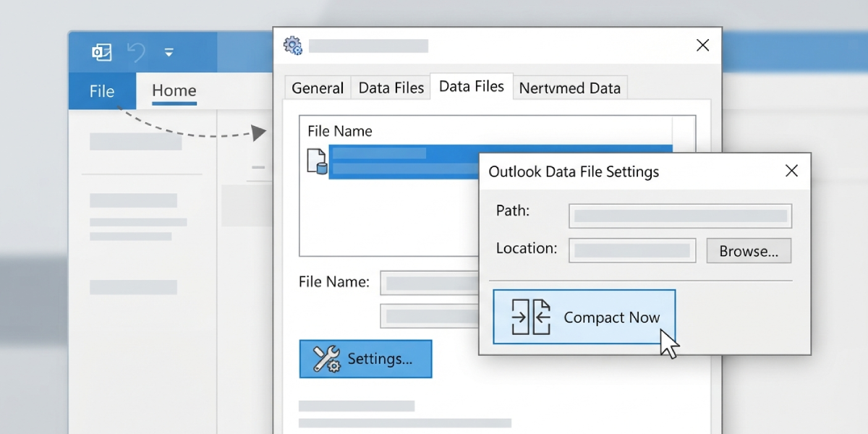Click the File Name input field
This screenshot has width=868, height=434.
point(429,283)
